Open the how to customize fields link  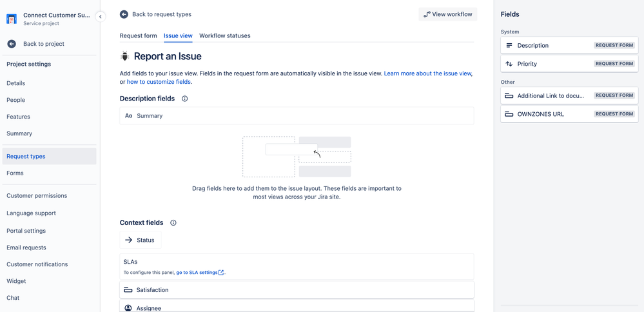[159, 82]
